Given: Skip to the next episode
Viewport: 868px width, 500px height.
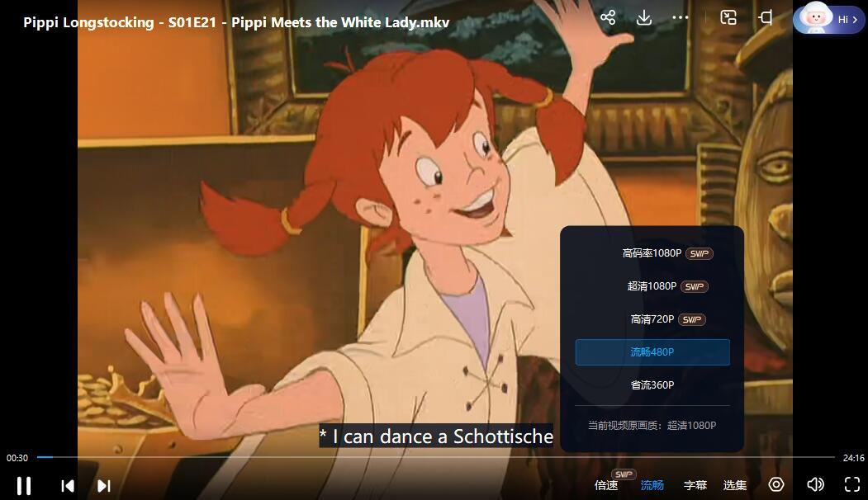Looking at the screenshot, I should tap(103, 486).
